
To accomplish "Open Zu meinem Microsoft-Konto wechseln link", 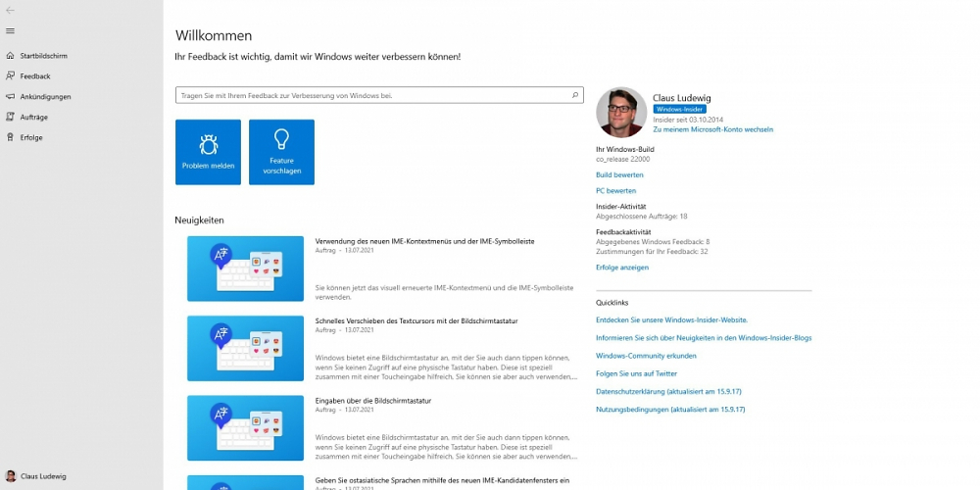I will point(713,129).
